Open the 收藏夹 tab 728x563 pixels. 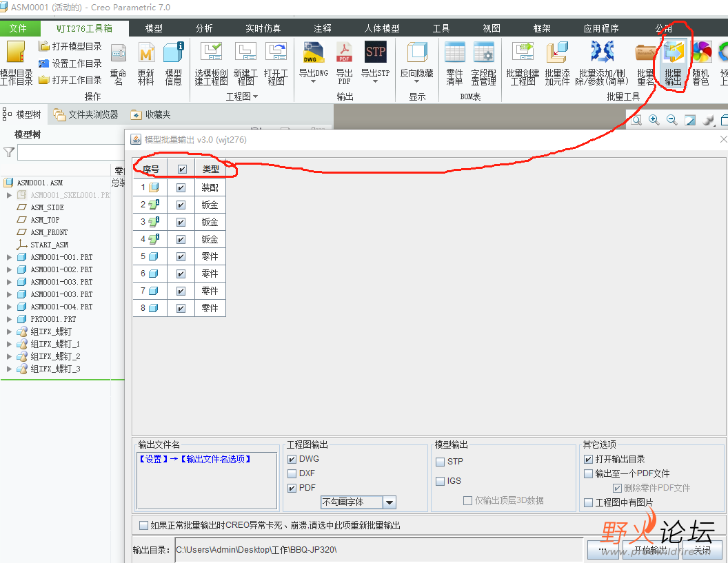pyautogui.click(x=152, y=114)
